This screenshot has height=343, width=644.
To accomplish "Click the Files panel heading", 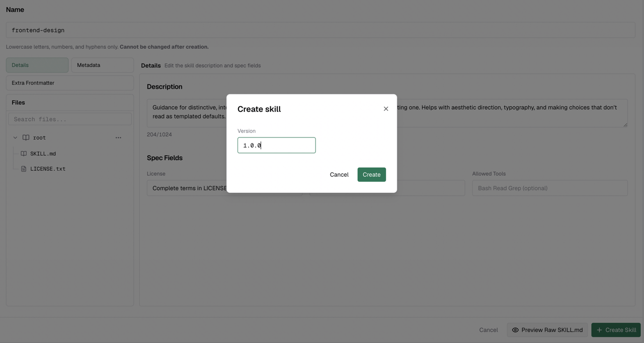I will tap(18, 102).
